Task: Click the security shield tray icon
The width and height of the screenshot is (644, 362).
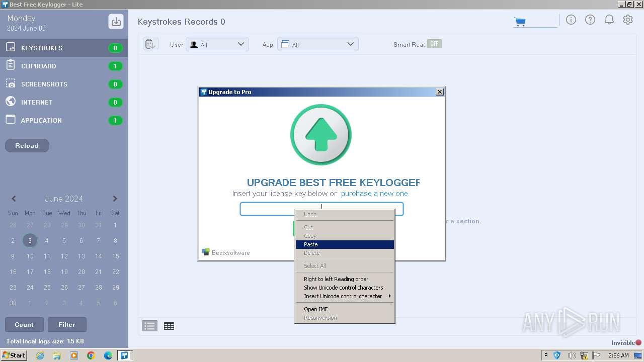Action: click(x=557, y=355)
